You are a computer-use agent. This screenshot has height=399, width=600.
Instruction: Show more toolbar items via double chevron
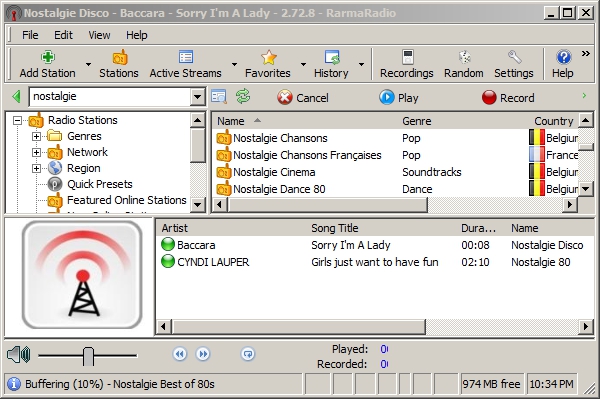pos(585,54)
